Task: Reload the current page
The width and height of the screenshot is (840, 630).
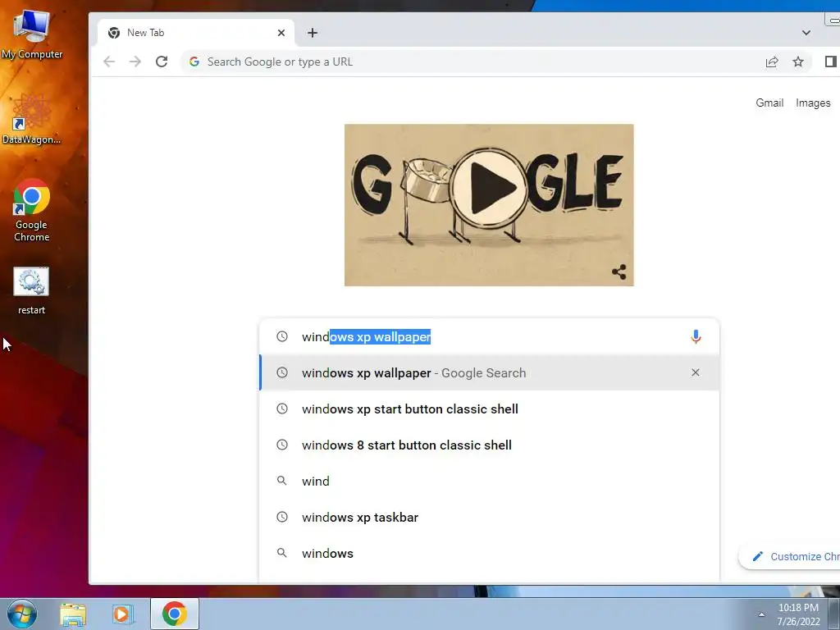Action: pyautogui.click(x=162, y=62)
